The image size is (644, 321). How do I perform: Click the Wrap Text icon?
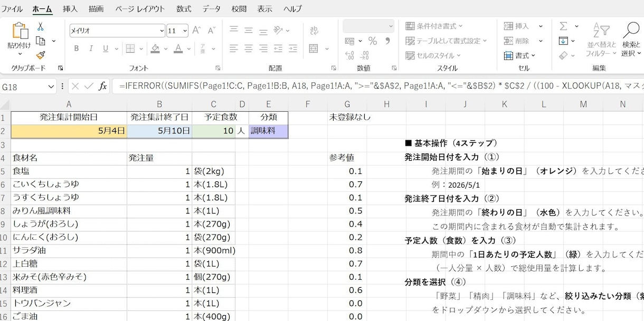[x=314, y=31]
